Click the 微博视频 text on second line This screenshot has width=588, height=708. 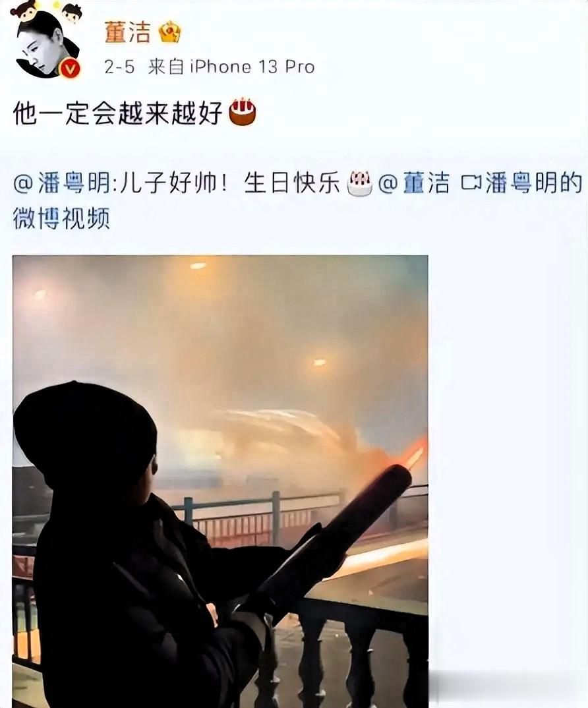(x=61, y=219)
